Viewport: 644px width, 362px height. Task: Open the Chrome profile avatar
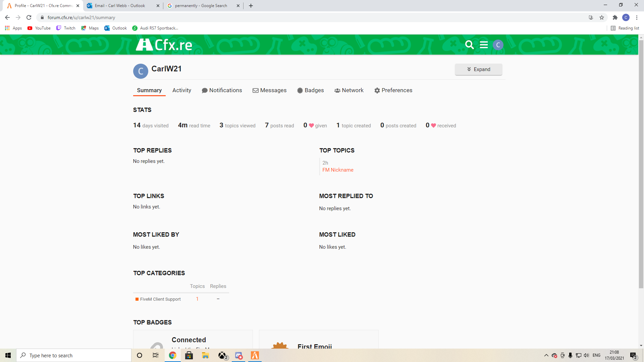click(626, 17)
